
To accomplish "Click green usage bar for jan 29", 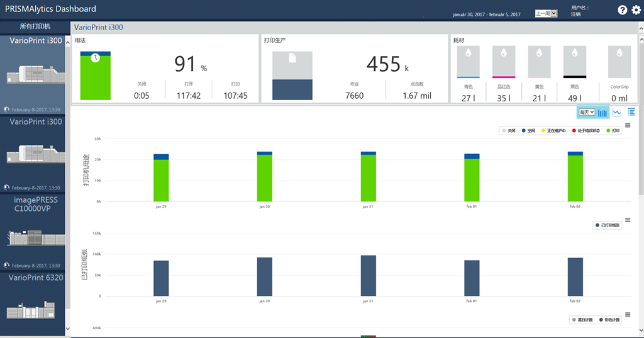I will 161,181.
